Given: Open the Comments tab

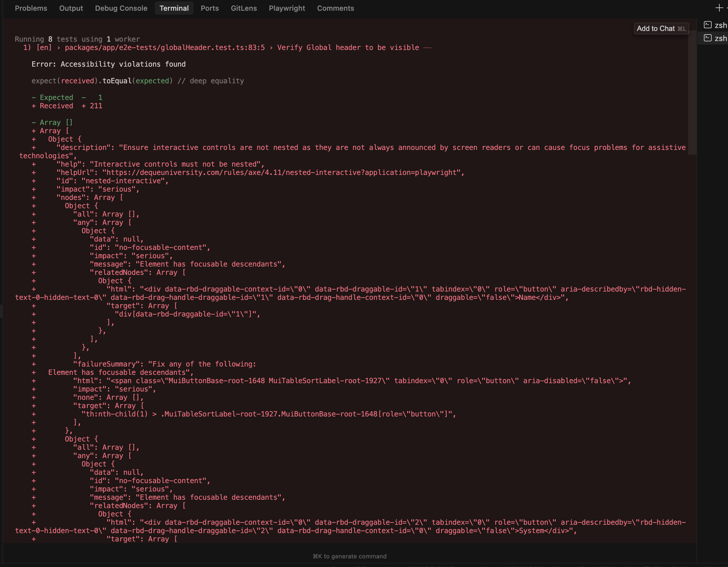Looking at the screenshot, I should point(335,8).
